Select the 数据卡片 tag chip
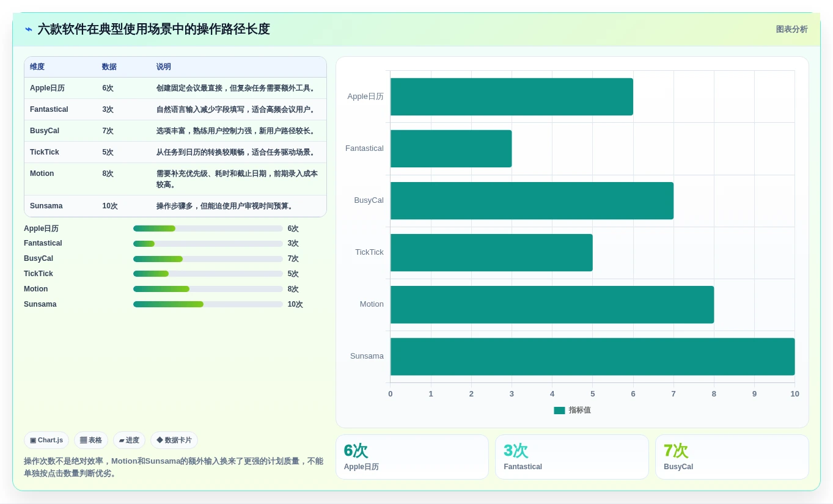The height and width of the screenshot is (504, 833). 174,440
